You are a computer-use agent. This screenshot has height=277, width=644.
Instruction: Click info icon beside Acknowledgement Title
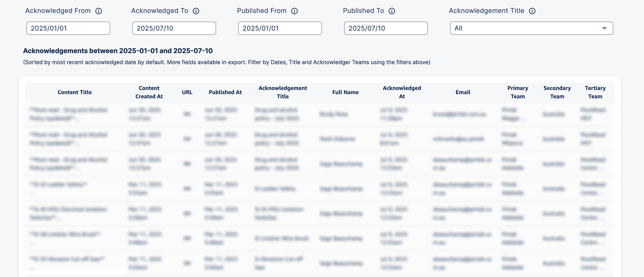(532, 11)
